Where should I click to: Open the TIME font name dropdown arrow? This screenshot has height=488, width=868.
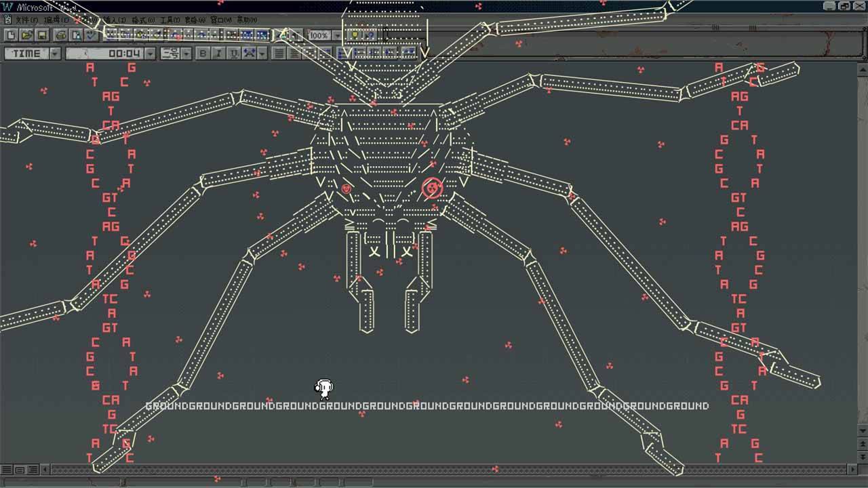55,53
